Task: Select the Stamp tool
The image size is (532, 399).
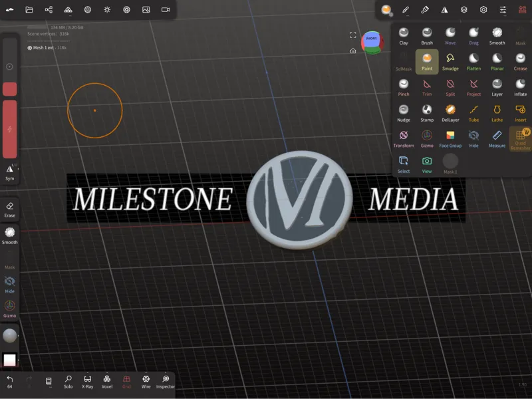Action: (427, 113)
